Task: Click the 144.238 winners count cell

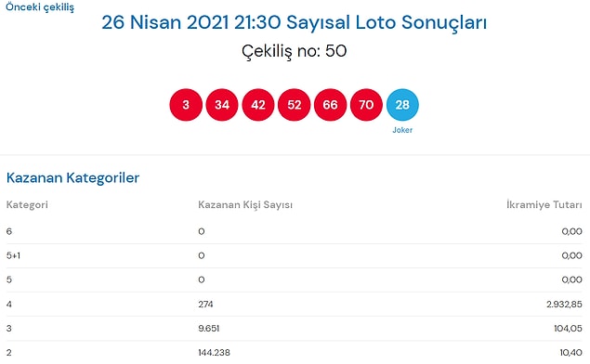Action: click(214, 352)
